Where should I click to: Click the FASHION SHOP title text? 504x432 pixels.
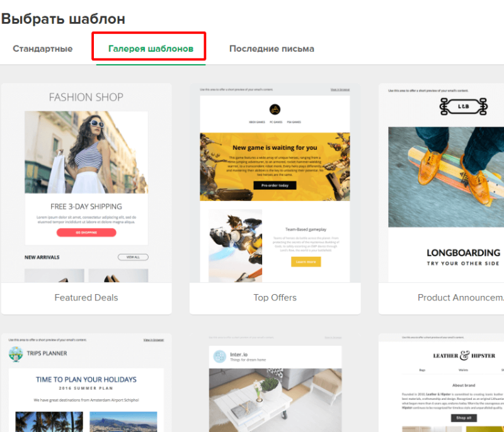click(86, 97)
